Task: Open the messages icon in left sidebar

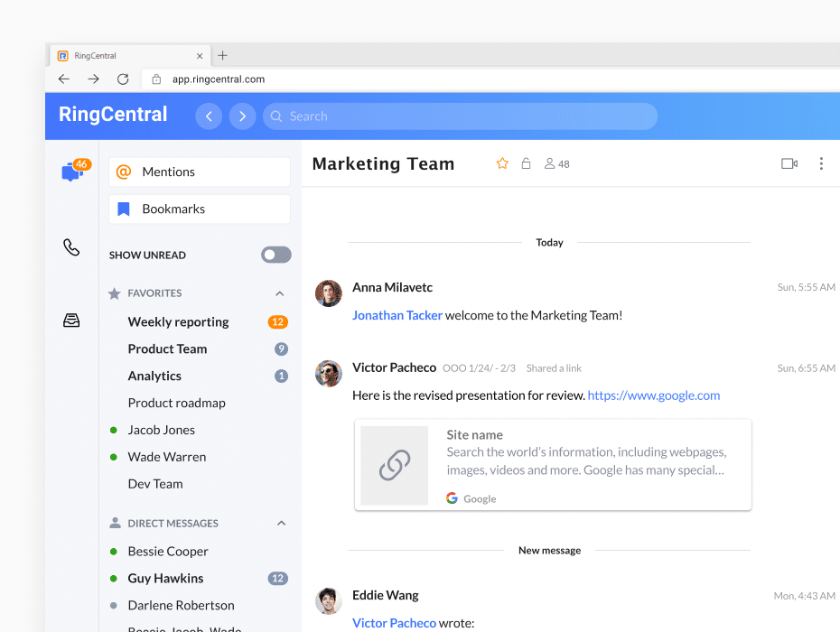Action: pyautogui.click(x=70, y=172)
